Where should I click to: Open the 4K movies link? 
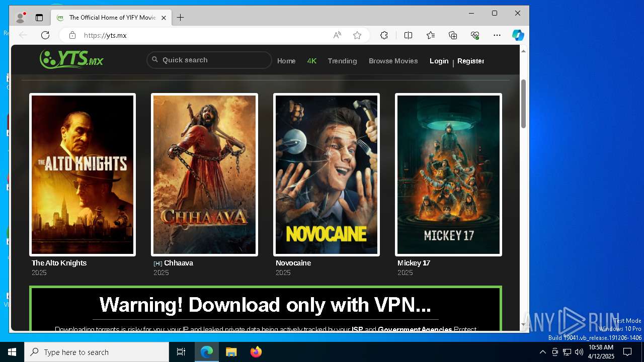312,61
